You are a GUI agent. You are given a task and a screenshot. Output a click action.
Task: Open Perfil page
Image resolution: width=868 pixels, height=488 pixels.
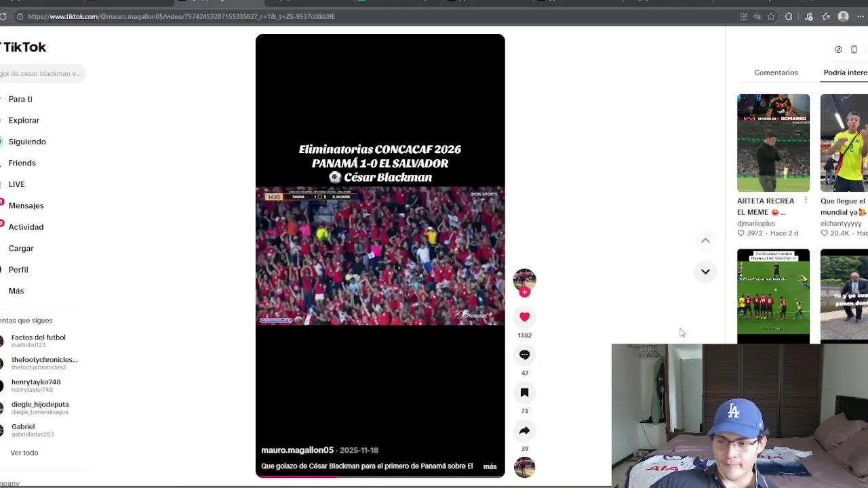point(18,270)
